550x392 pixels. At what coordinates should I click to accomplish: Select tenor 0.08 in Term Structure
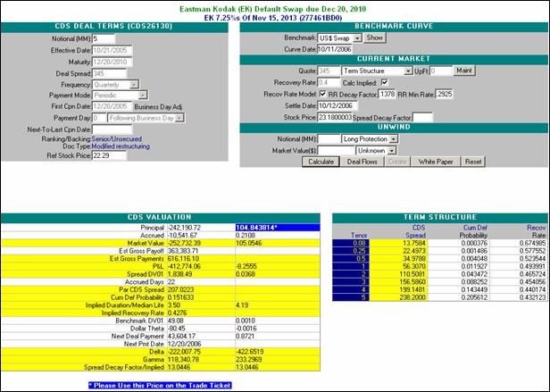pyautogui.click(x=351, y=243)
